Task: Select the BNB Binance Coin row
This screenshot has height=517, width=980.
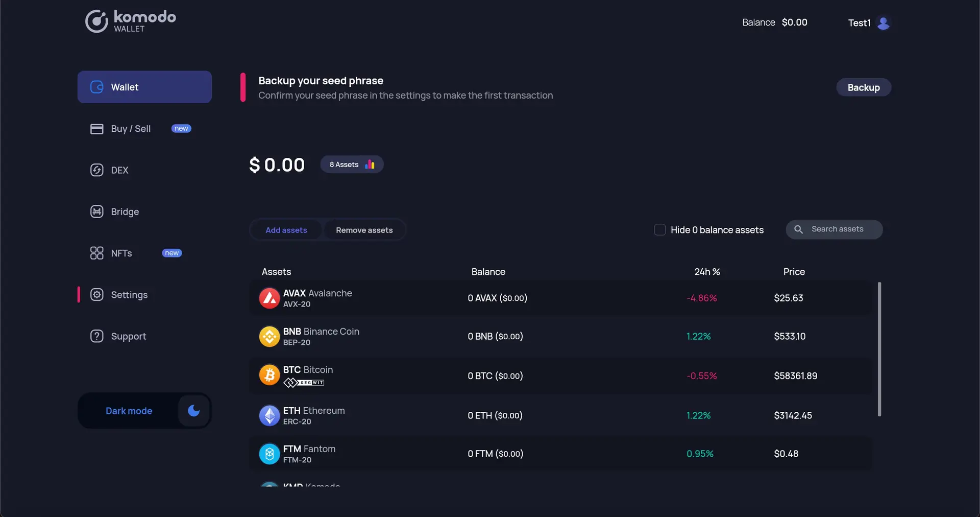Action: tap(510, 336)
